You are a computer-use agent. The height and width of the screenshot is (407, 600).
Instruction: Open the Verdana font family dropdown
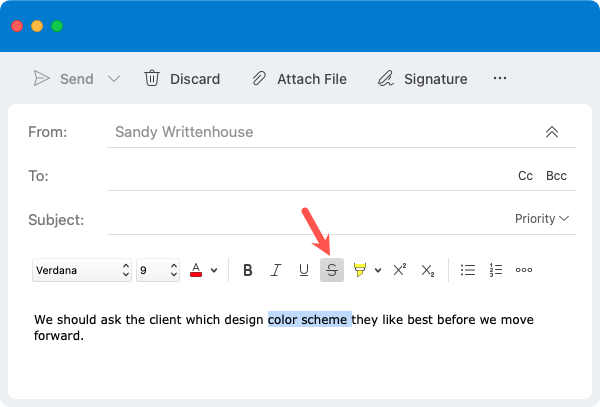pyautogui.click(x=82, y=270)
